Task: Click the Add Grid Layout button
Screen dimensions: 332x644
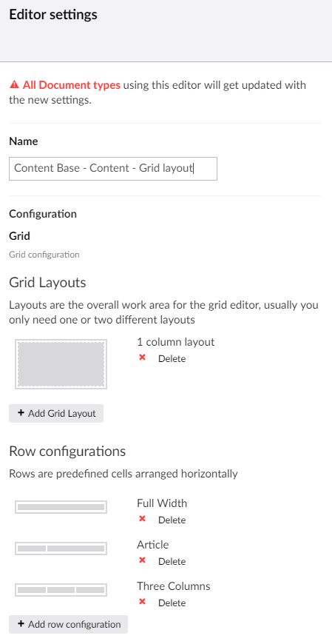Action: click(x=56, y=414)
